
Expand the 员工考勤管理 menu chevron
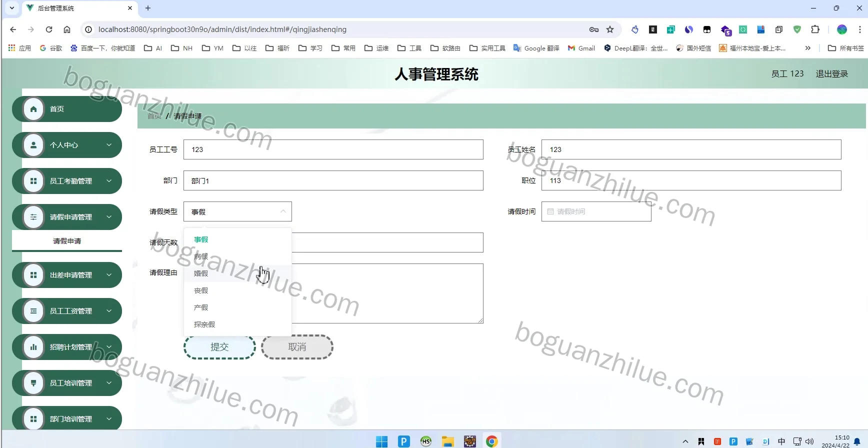coord(109,181)
